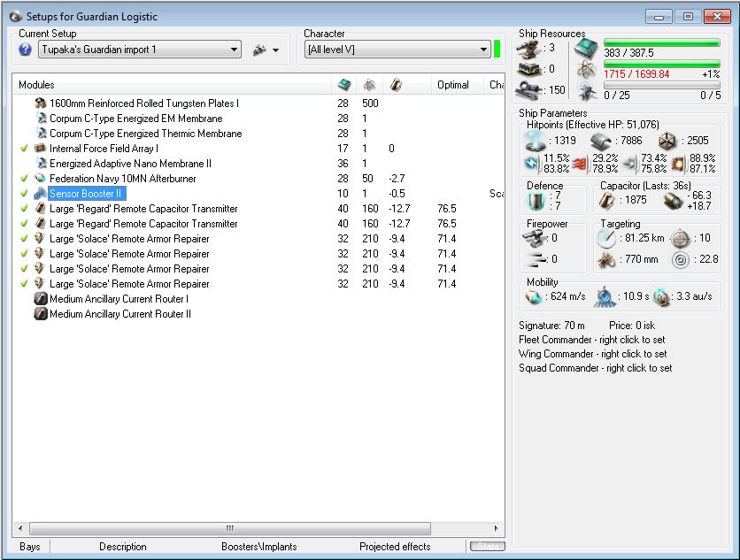Click the CPU usage green bar
740x560 pixels.
661,42
